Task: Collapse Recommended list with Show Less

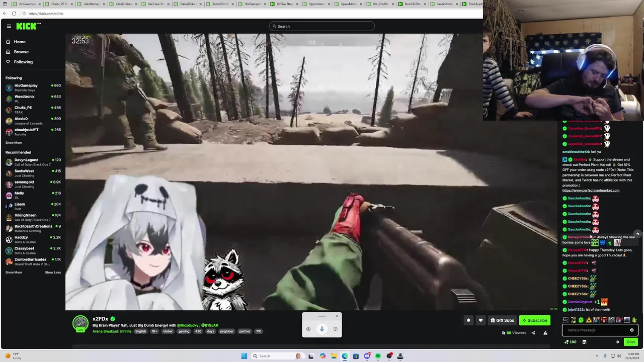Action: (53, 273)
